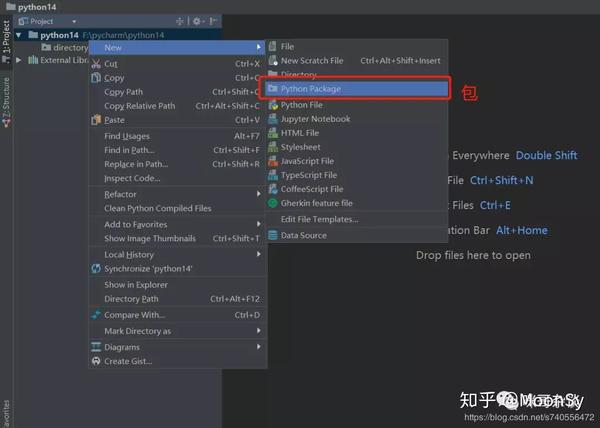Click the Stylesheet icon
The height and width of the screenshot is (428, 600).
point(273,147)
